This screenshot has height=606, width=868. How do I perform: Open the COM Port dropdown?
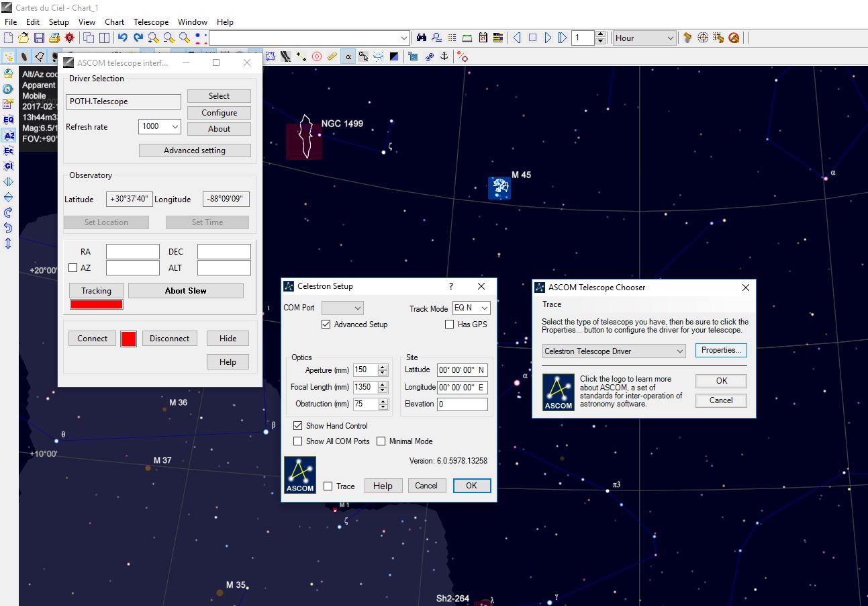(x=358, y=307)
